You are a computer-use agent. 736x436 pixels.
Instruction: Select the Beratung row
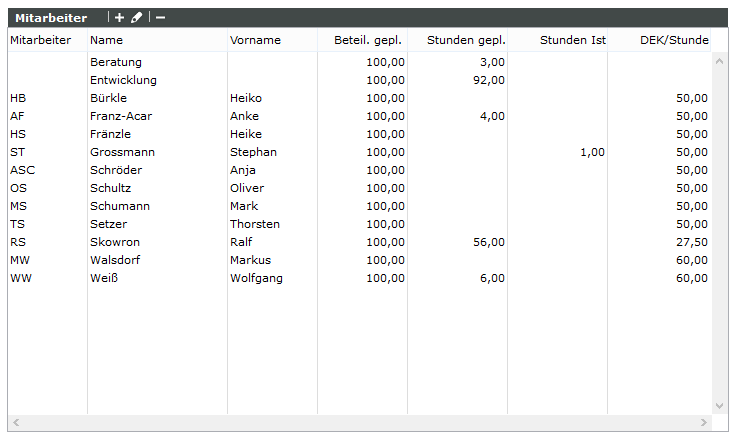tap(116, 62)
